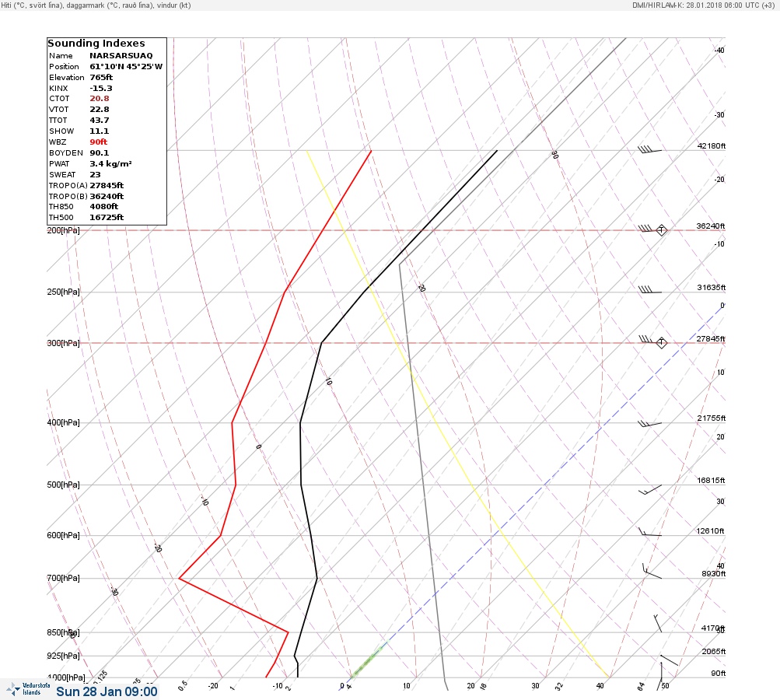Click the 42180ft height label
Image resolution: width=780 pixels, height=700 pixels.
coord(712,145)
